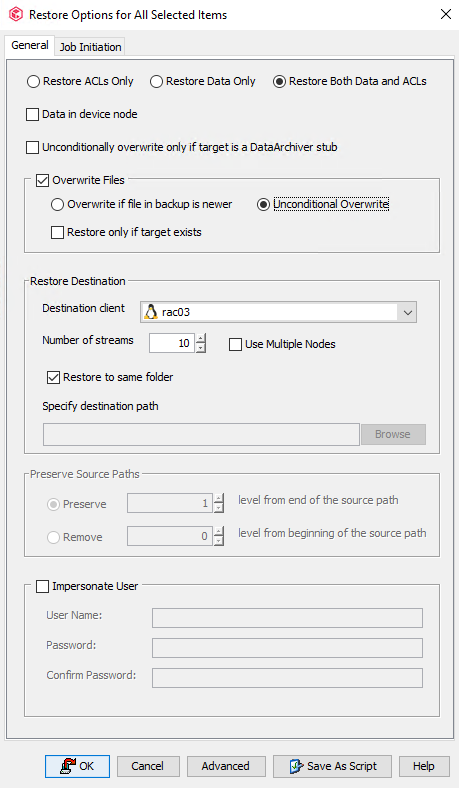Click the Linux penguin icon beside rac03

pyautogui.click(x=151, y=312)
